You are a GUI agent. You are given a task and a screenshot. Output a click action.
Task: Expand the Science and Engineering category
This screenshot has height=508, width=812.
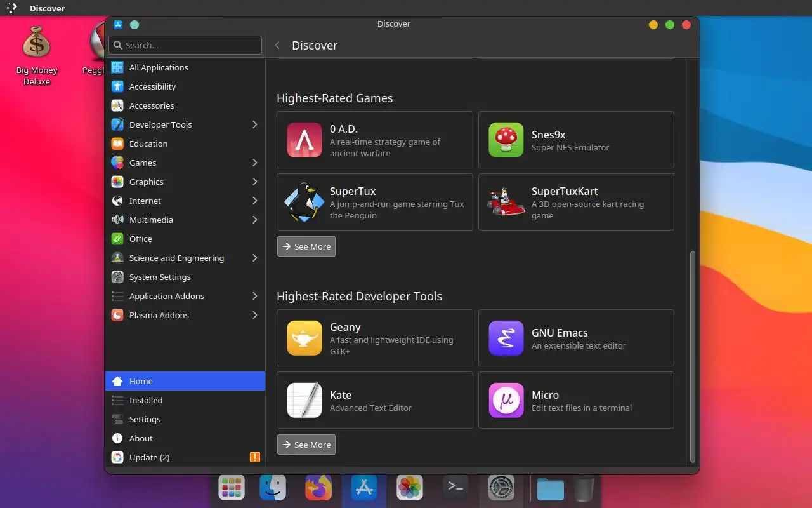pyautogui.click(x=255, y=258)
